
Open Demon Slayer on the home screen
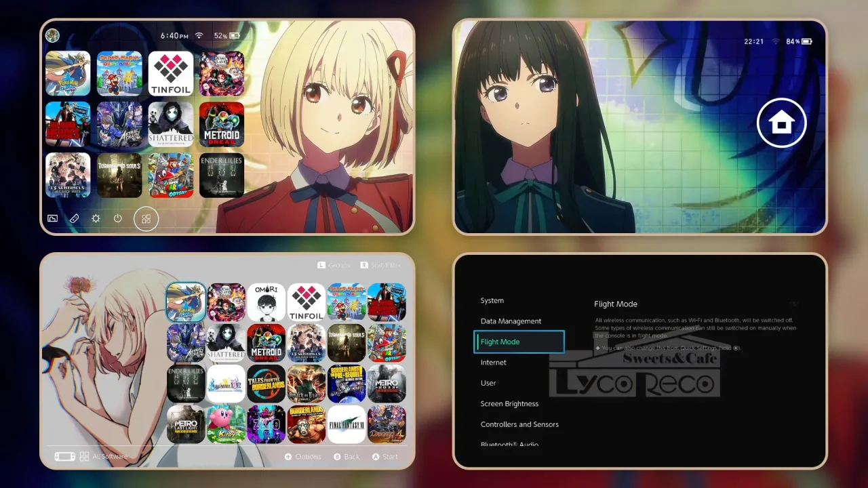click(x=222, y=73)
